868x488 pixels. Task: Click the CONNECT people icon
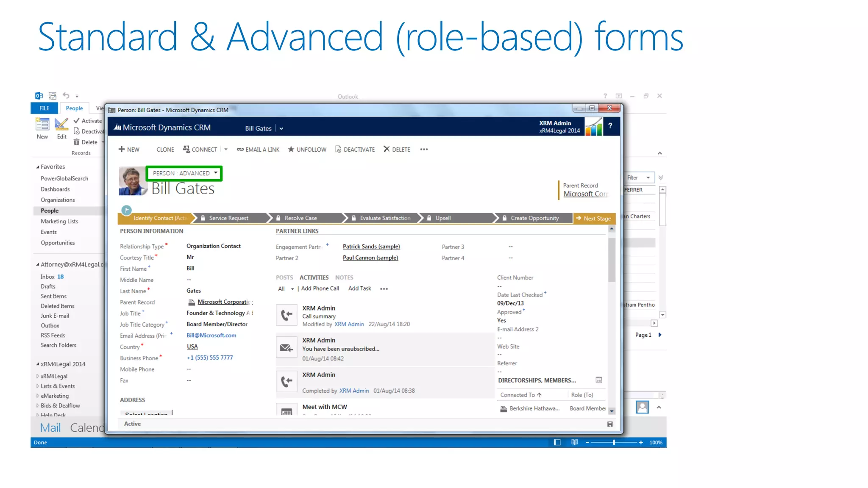[x=186, y=149]
